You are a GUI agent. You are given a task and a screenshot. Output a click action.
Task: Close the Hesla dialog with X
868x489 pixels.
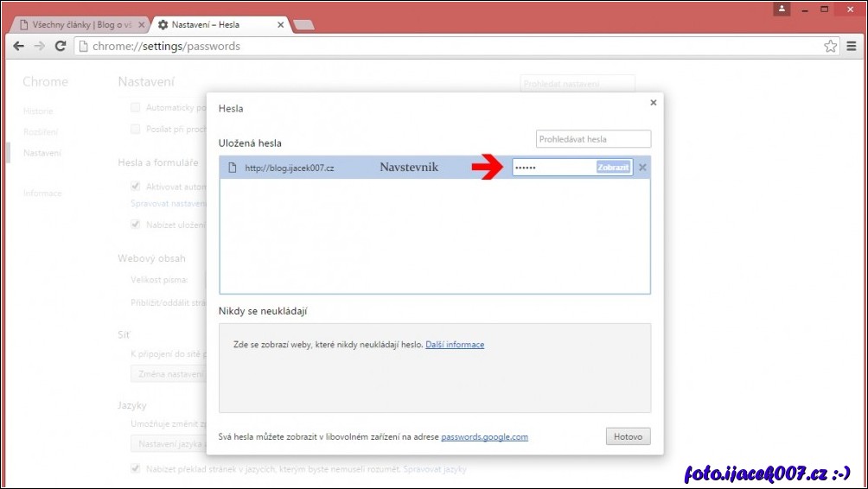[x=653, y=103]
